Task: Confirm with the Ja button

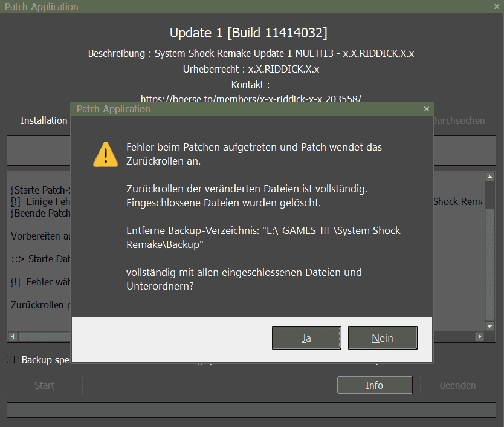Action: (x=306, y=338)
